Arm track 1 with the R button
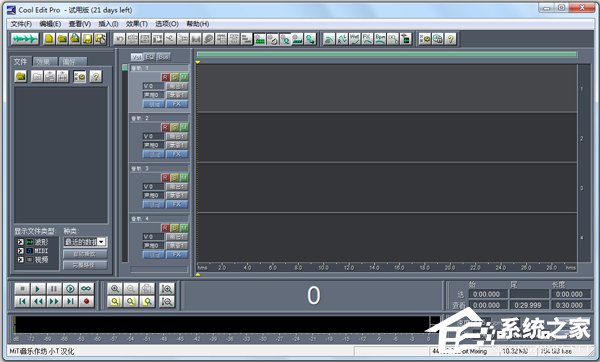This screenshot has width=600, height=362. (165, 77)
